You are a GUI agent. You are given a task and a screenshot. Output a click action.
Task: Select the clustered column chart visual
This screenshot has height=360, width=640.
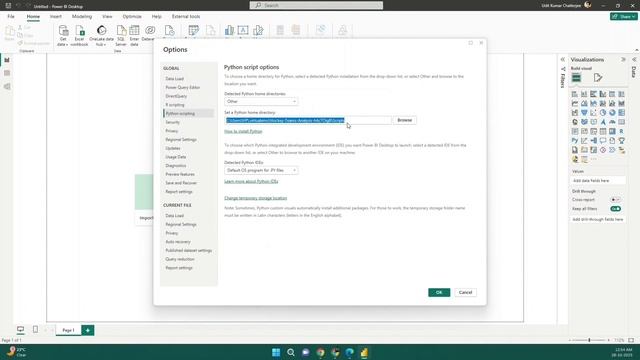(603, 94)
